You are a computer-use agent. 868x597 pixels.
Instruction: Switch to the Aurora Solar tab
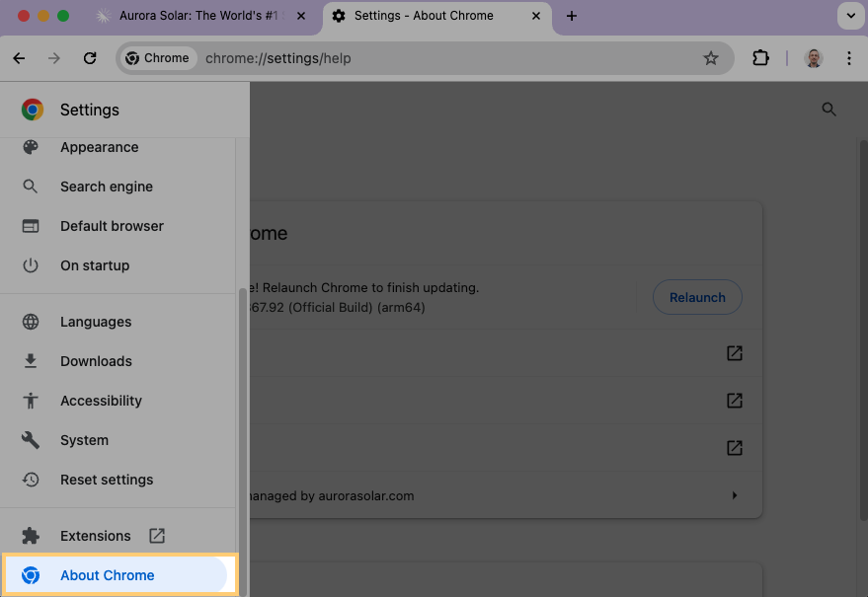point(193,16)
